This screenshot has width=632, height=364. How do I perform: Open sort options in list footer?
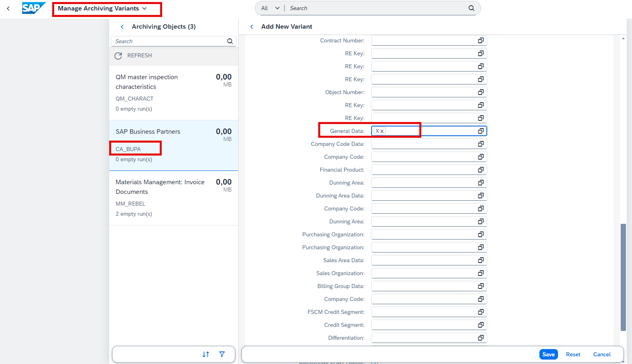pos(206,354)
